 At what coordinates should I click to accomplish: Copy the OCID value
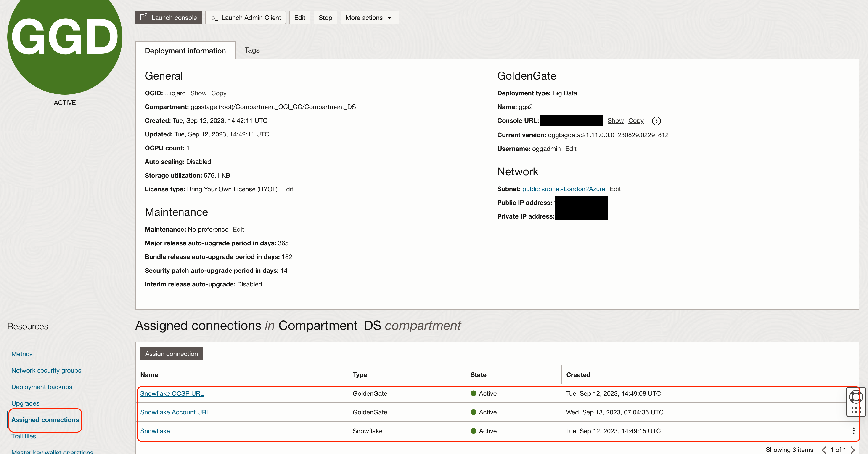[x=218, y=93]
